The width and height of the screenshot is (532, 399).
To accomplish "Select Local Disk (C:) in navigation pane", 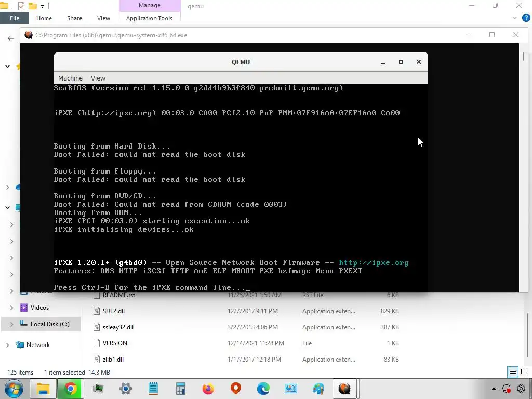I will pyautogui.click(x=50, y=324).
